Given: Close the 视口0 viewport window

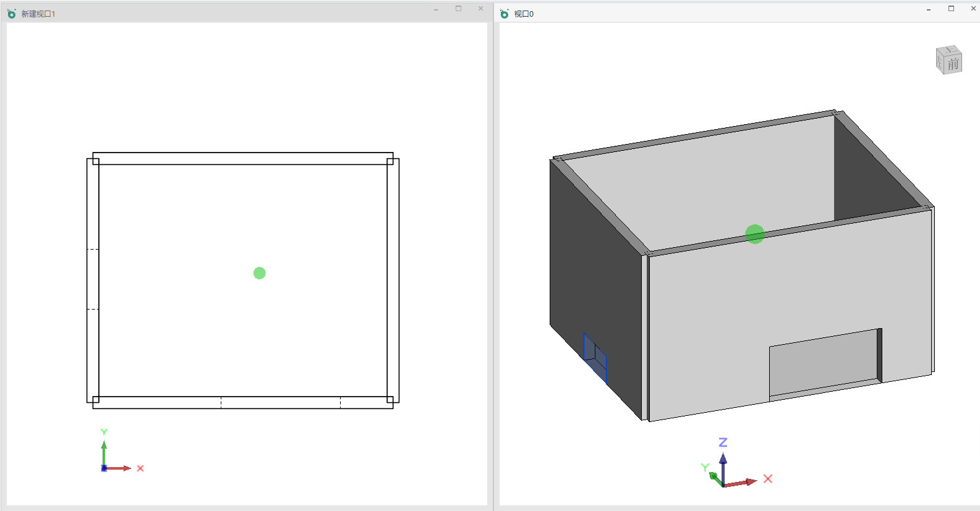Looking at the screenshot, I should [973, 9].
